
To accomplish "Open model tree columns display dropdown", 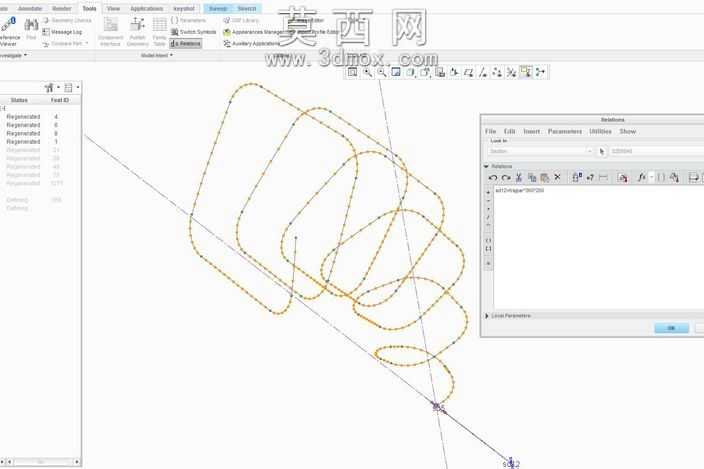I will [71, 88].
